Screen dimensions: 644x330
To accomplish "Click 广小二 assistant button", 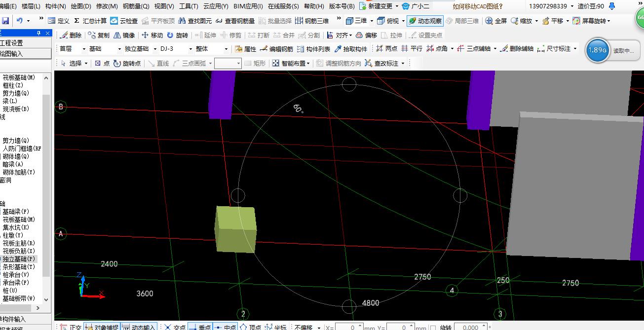I will 416,6.
